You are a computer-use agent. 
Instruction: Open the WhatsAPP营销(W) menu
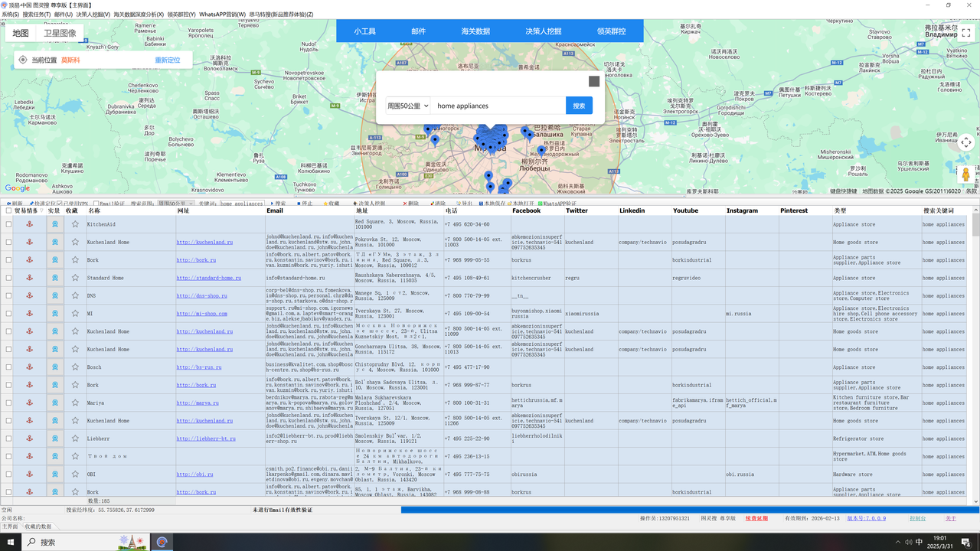click(x=222, y=15)
